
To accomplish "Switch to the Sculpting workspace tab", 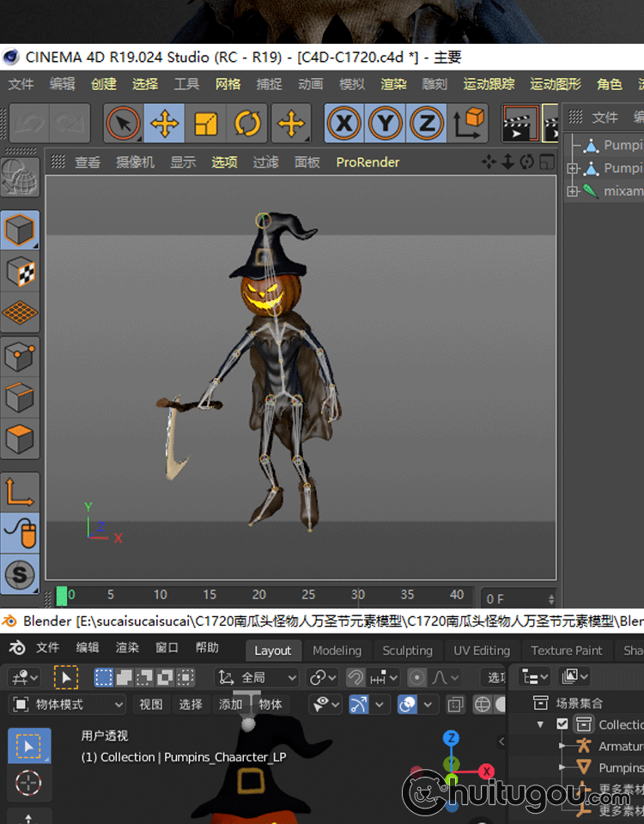I will [x=407, y=651].
